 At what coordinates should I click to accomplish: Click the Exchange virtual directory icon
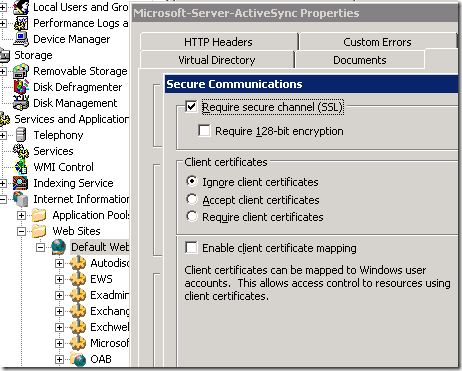point(78,311)
